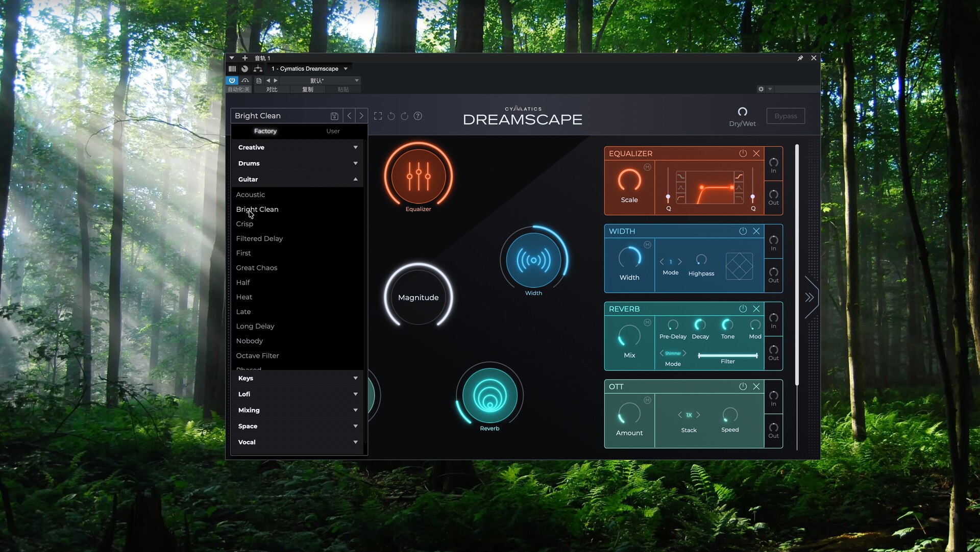
Task: Undo last change with the undo arrow
Action: [x=391, y=116]
